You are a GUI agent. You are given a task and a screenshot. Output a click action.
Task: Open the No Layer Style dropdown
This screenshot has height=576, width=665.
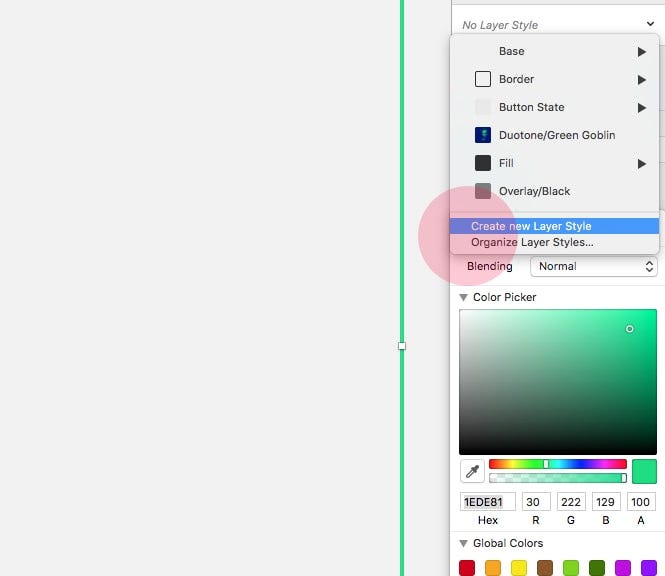tap(558, 25)
